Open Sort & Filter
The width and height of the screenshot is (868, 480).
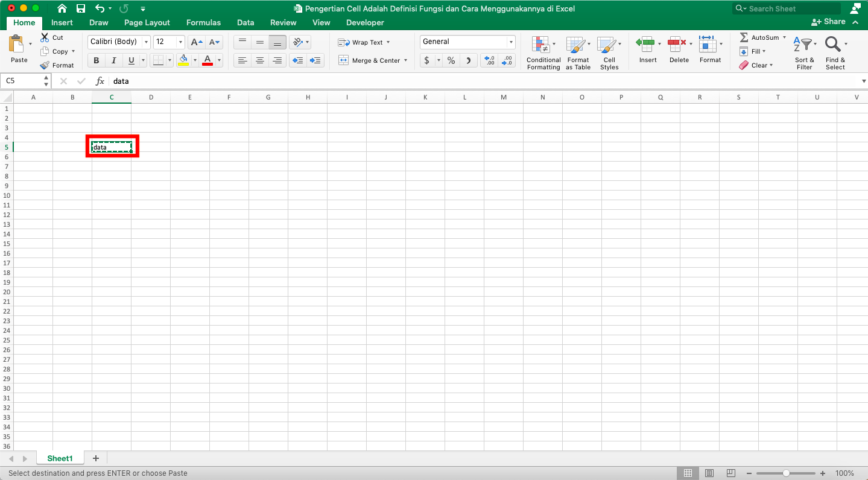tap(805, 53)
